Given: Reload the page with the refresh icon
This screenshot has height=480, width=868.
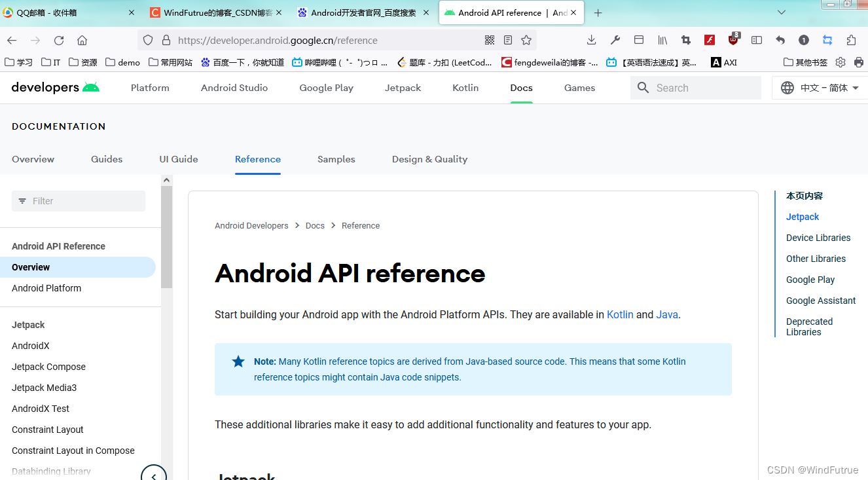Looking at the screenshot, I should click(59, 41).
